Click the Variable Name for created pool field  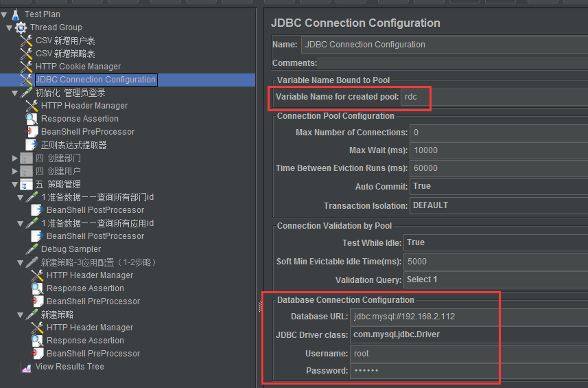point(493,97)
